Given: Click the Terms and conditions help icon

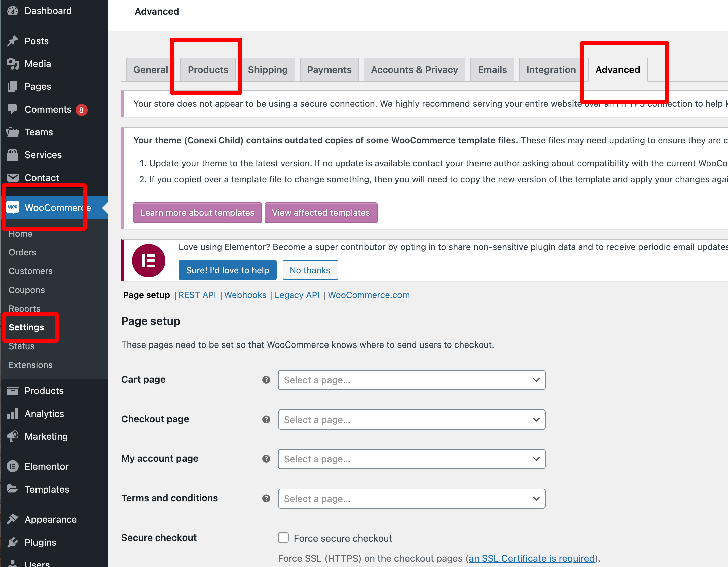Looking at the screenshot, I should (x=266, y=498).
